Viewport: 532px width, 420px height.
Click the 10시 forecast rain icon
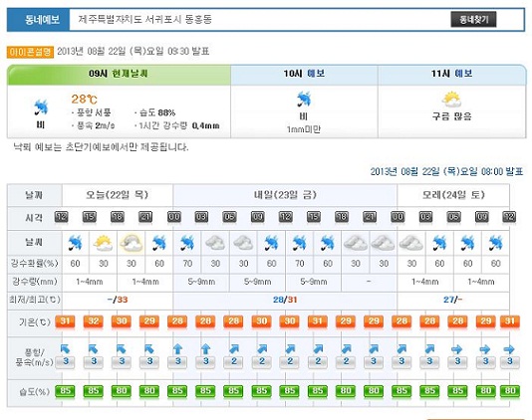[304, 99]
